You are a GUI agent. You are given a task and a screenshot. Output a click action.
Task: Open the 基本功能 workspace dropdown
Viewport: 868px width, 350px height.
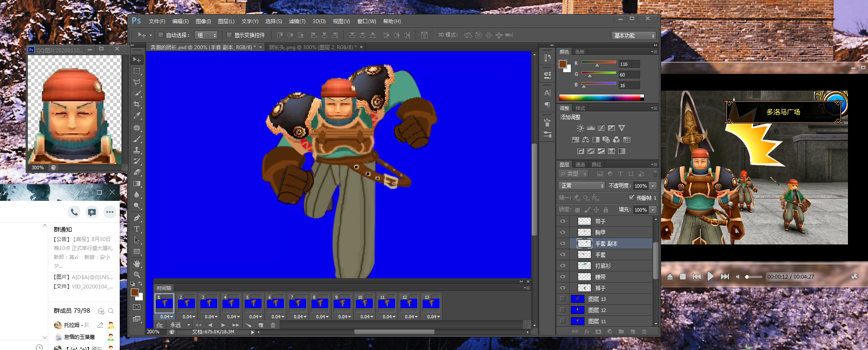tap(634, 35)
